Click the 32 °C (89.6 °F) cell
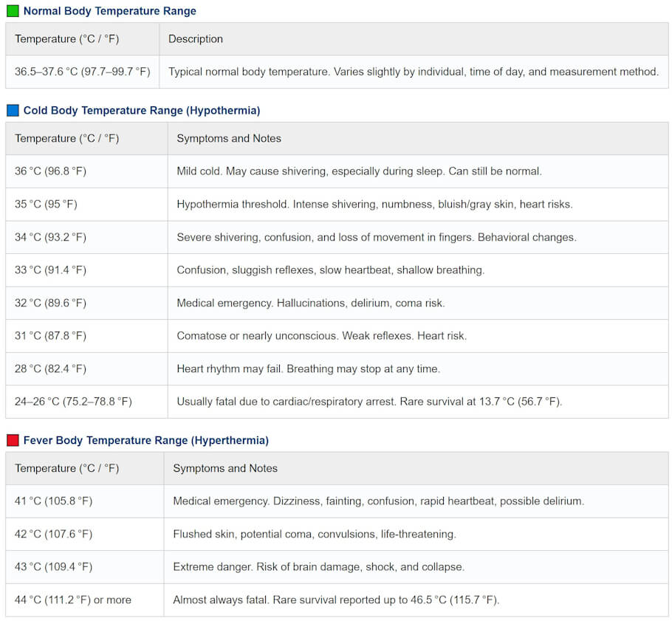Viewport: 672px width, 621px height. [50, 303]
